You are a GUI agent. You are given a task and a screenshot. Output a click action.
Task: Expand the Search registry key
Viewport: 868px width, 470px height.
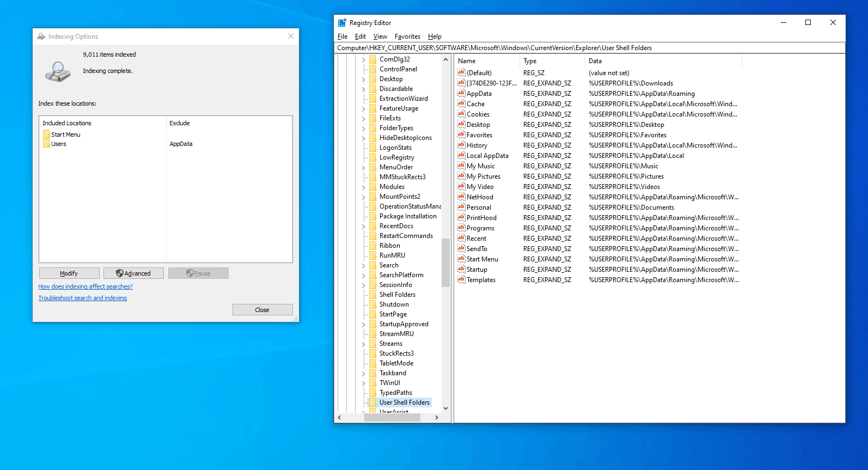point(364,265)
